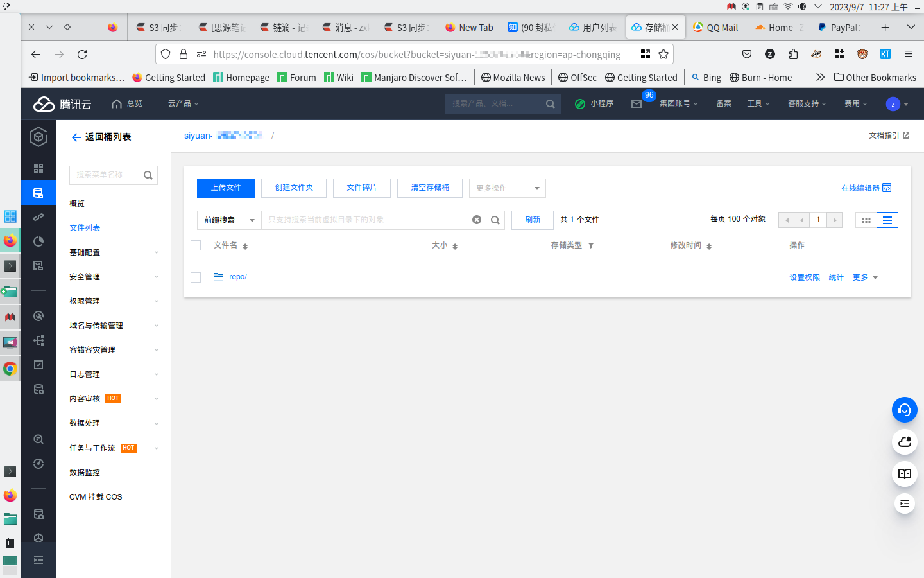This screenshot has height=578, width=924.
Task: Open the repo/ folder link
Action: (x=237, y=277)
